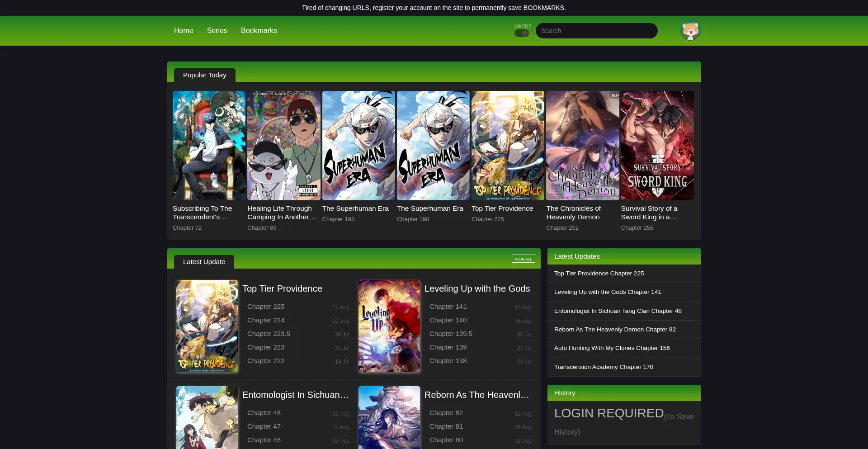Screen dimensions: 868x449
Task: Open Healing Life Through Camping cover thumbnail
Action: 284,146
